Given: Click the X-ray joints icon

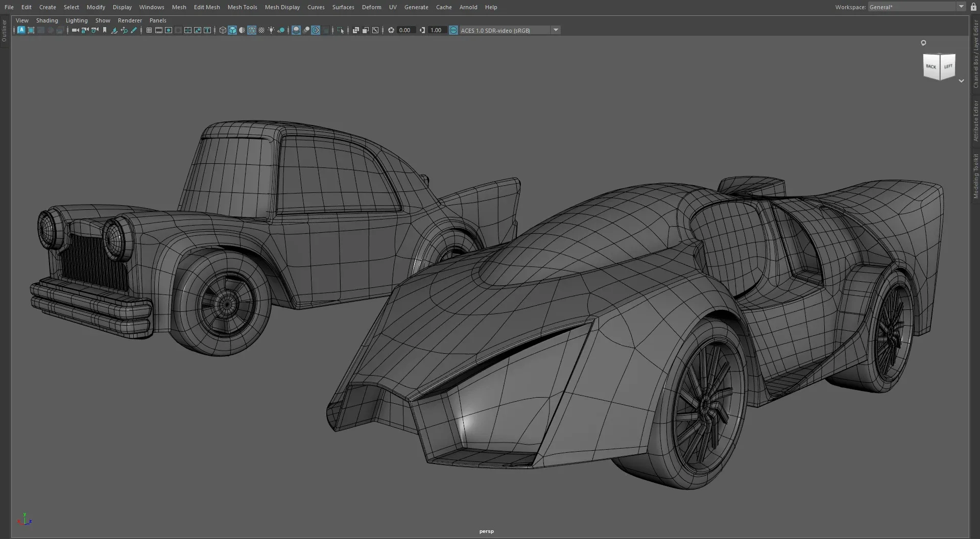Looking at the screenshot, I should 375,30.
